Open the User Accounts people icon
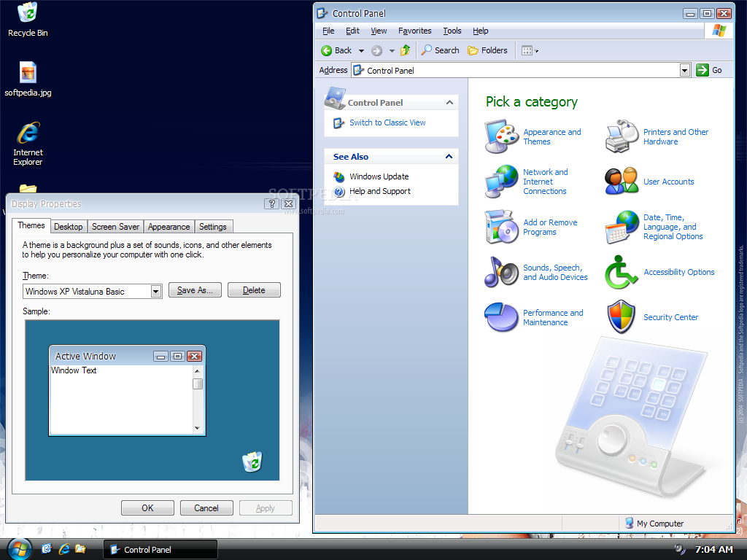Viewport: 747px width, 560px height. (622, 182)
